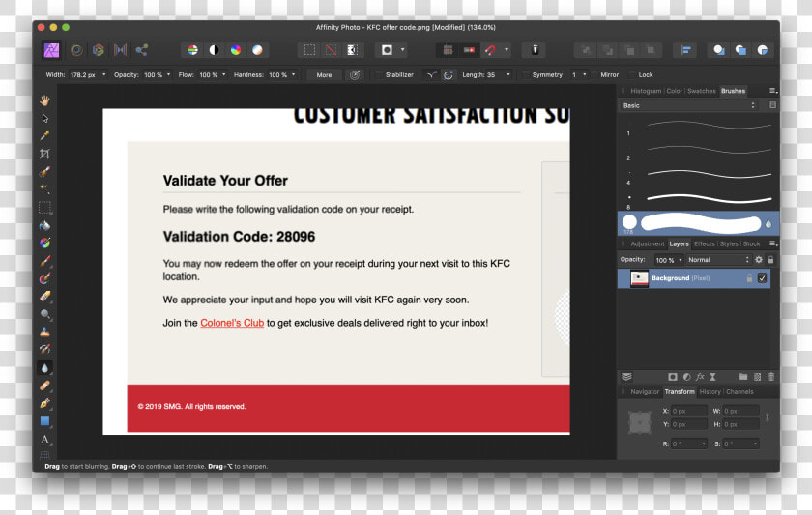Open the snapping options dropdown arrow
The image size is (812, 515).
tap(507, 50)
